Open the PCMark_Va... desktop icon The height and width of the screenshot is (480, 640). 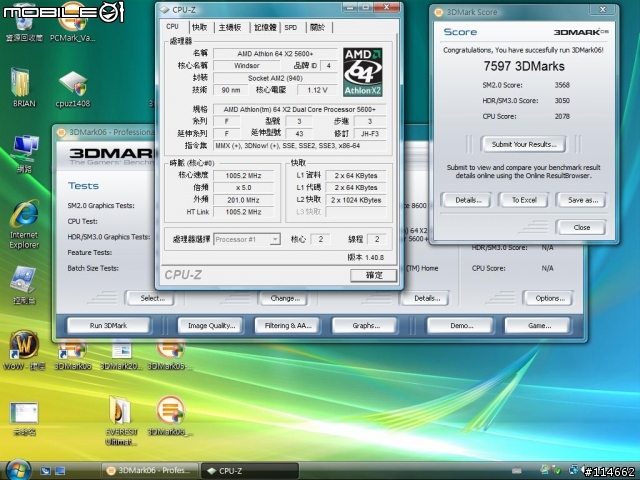tap(73, 24)
